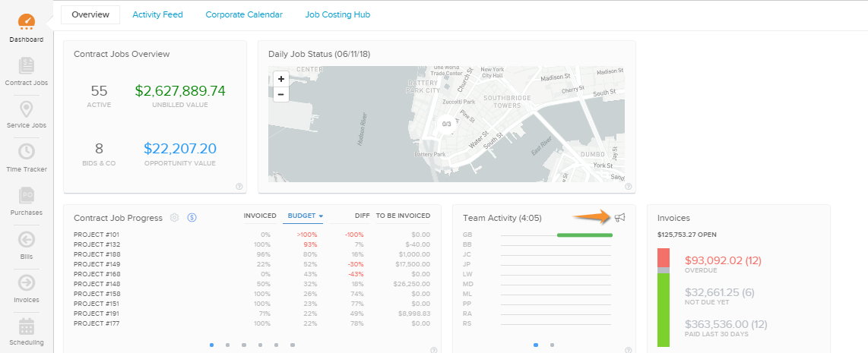868x353 pixels.
Task: Open the Job Costing Hub tab
Action: 337,14
